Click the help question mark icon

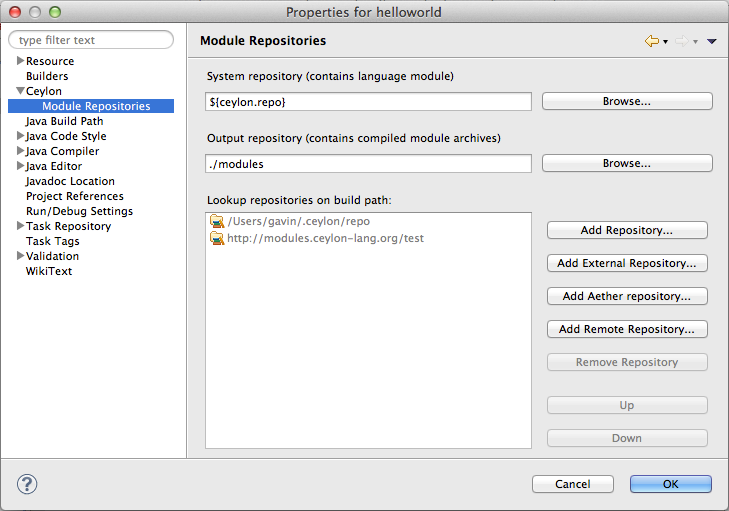pos(27,484)
